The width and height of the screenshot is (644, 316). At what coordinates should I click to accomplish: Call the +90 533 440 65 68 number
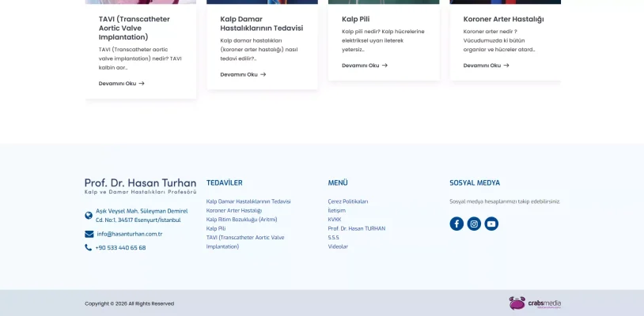[120, 247]
